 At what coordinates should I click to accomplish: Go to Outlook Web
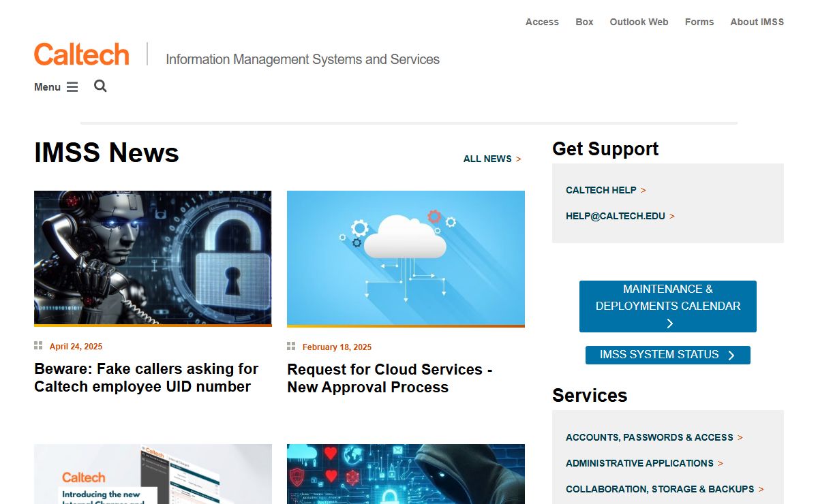pyautogui.click(x=639, y=22)
